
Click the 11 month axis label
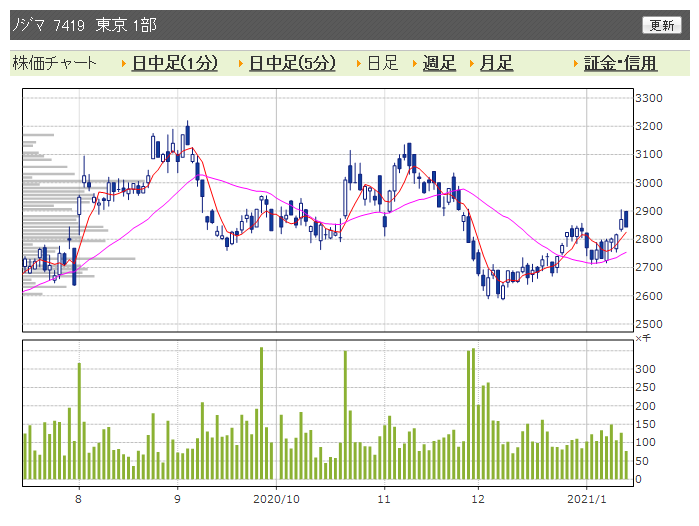point(384,499)
